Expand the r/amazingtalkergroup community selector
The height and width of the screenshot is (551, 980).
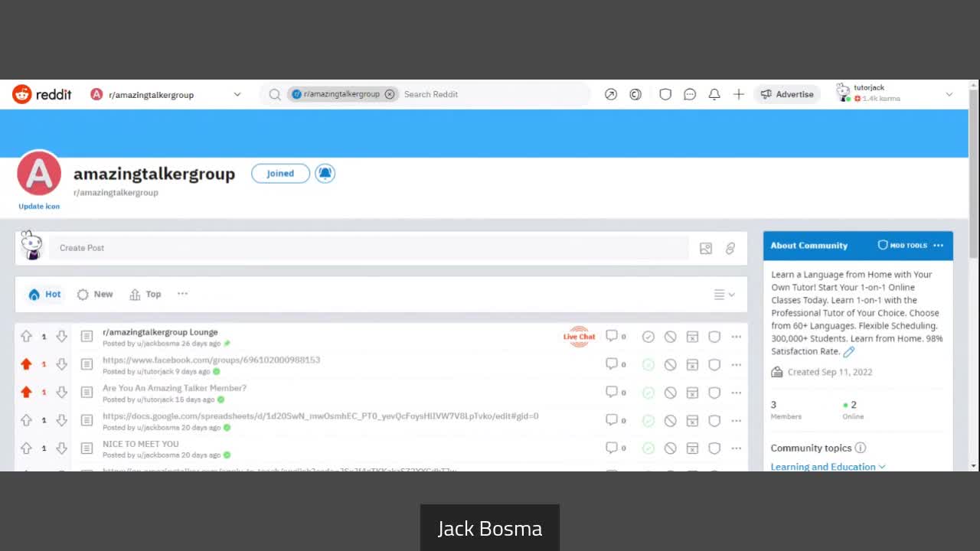coord(166,94)
